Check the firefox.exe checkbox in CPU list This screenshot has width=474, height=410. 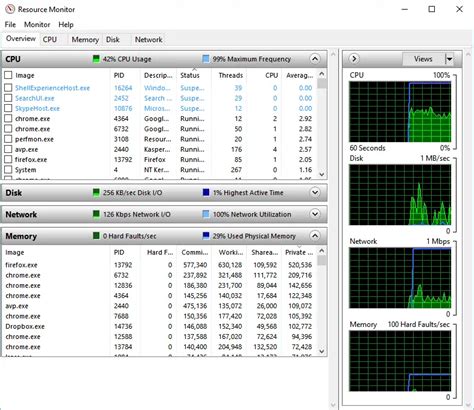8,160
